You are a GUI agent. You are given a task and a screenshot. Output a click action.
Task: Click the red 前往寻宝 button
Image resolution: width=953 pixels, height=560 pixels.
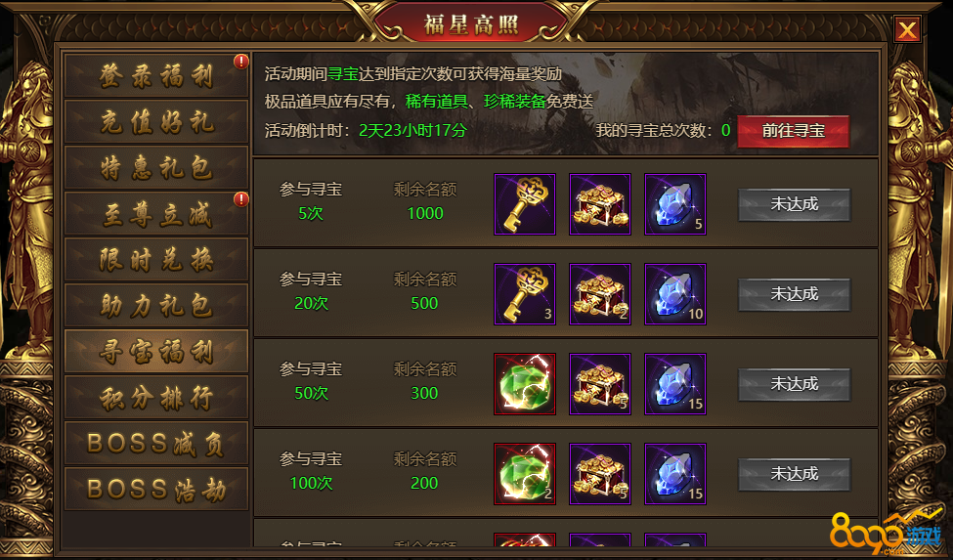click(x=793, y=131)
